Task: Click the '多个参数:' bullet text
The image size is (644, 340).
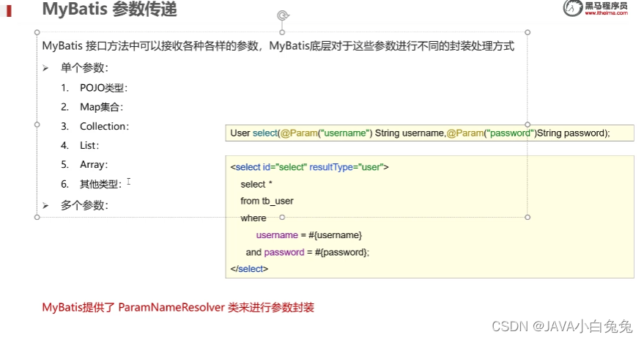Action: click(x=84, y=205)
